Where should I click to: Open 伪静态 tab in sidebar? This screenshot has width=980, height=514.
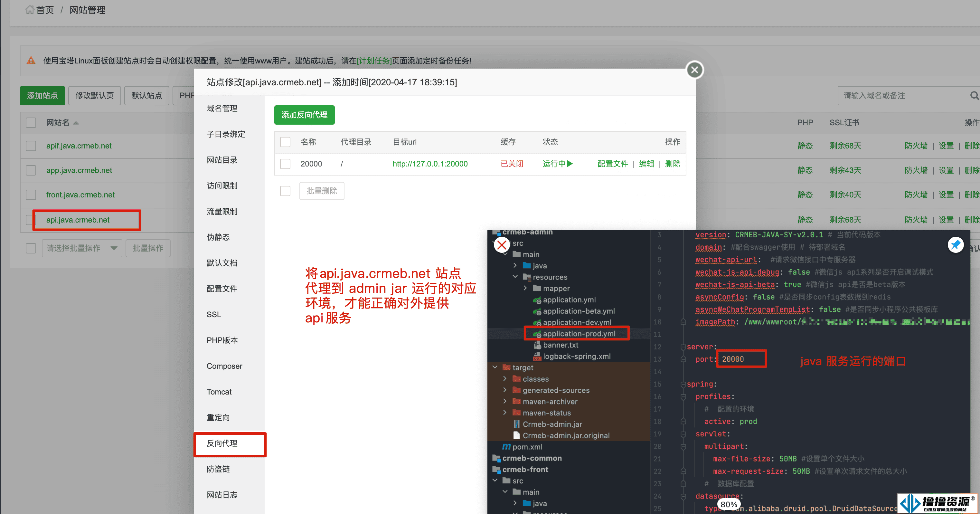point(218,237)
